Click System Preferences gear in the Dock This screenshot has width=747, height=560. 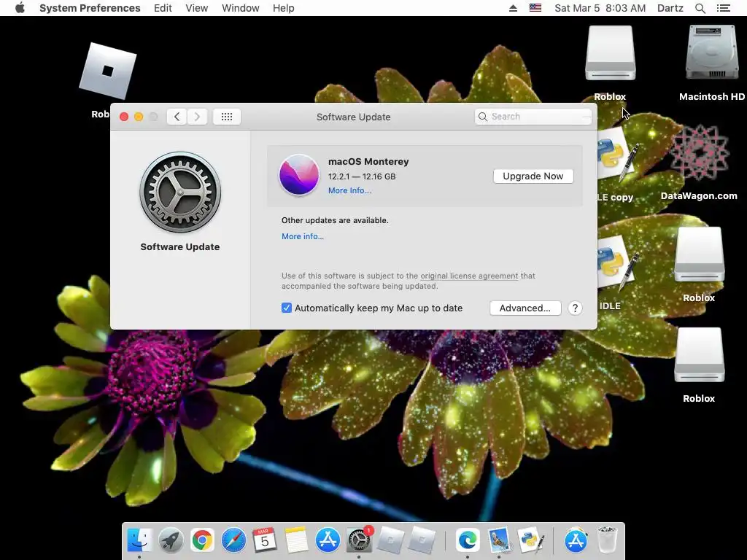click(359, 540)
